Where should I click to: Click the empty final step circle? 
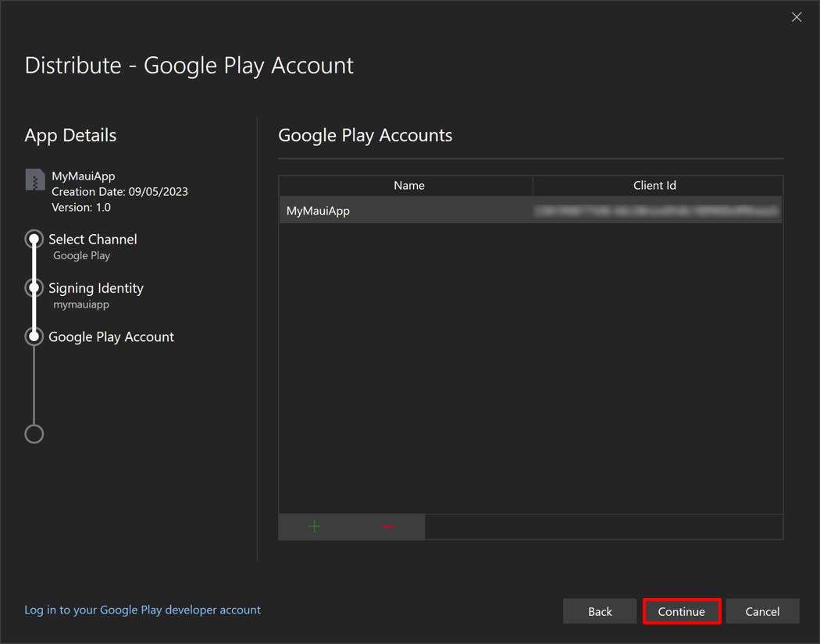34,434
